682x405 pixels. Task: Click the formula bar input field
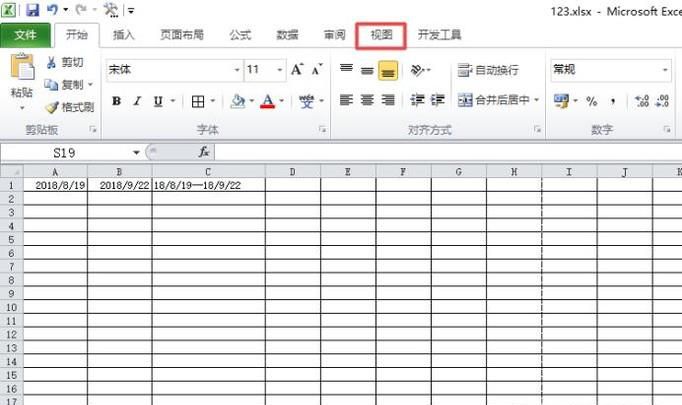[448, 153]
